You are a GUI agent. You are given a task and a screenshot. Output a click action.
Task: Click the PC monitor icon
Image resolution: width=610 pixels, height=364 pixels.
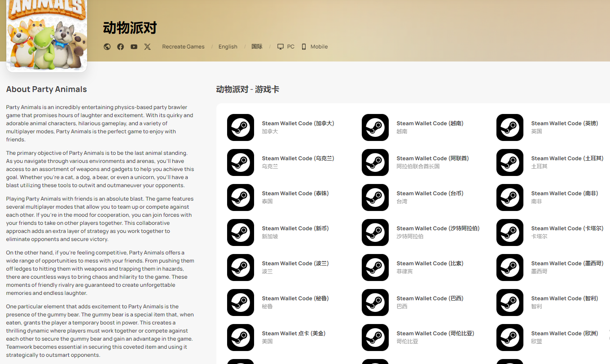click(x=281, y=47)
